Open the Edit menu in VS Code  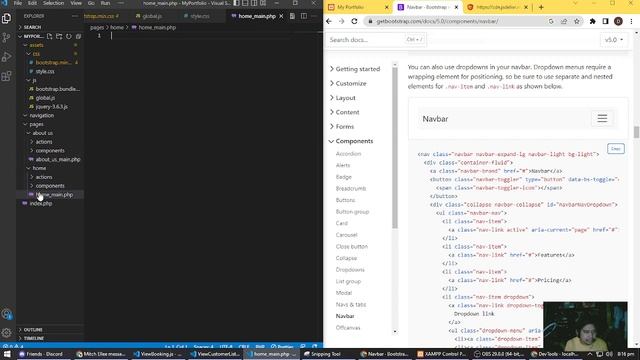(x=32, y=3)
